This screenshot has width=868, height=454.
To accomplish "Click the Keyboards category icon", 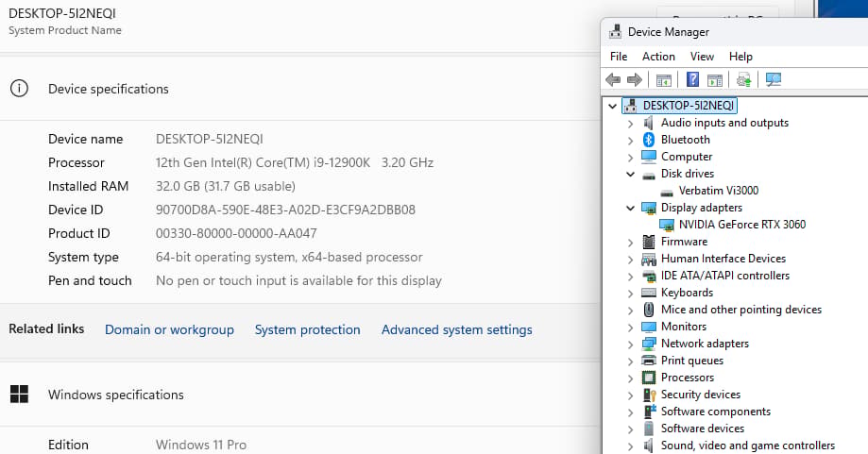I will point(649,293).
